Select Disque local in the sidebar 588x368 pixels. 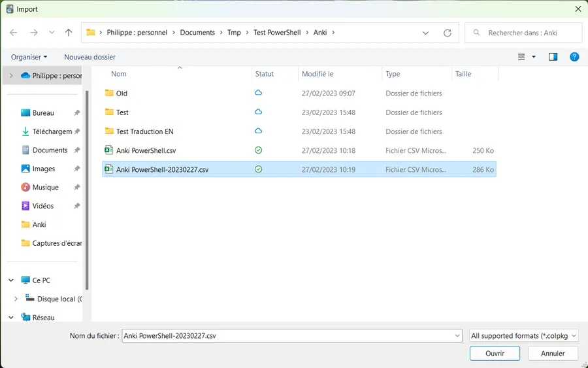(54, 299)
